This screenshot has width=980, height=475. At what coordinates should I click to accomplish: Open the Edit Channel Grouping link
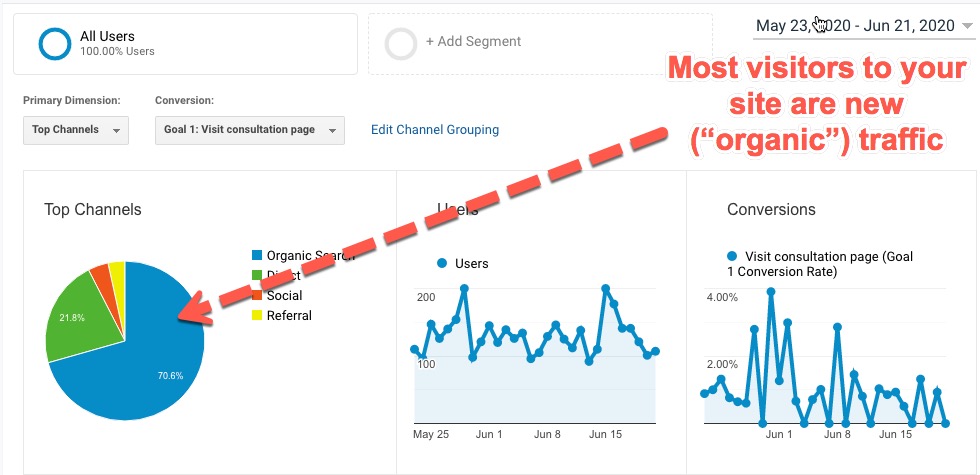point(434,130)
